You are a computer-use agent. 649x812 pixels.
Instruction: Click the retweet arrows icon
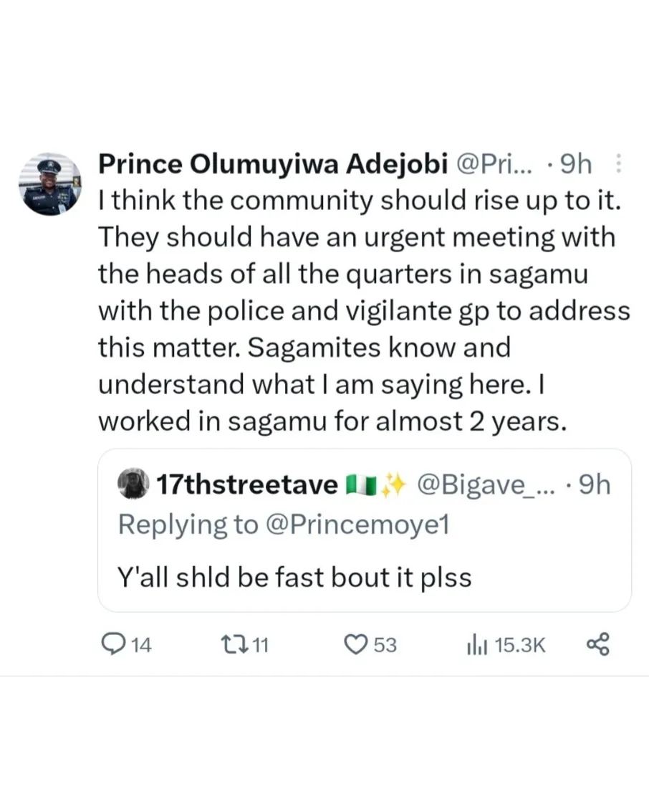[x=236, y=645]
